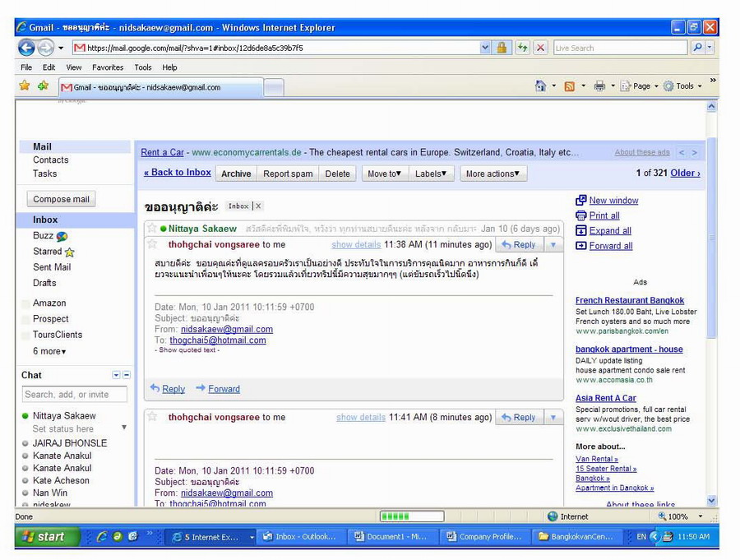
Task: Open the Tools menu in menu bar
Action: point(142,67)
